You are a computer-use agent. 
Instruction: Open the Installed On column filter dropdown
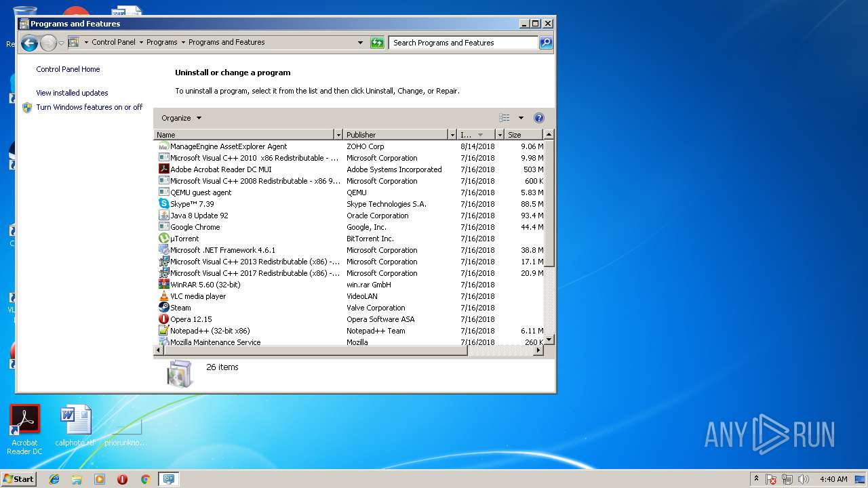(500, 135)
